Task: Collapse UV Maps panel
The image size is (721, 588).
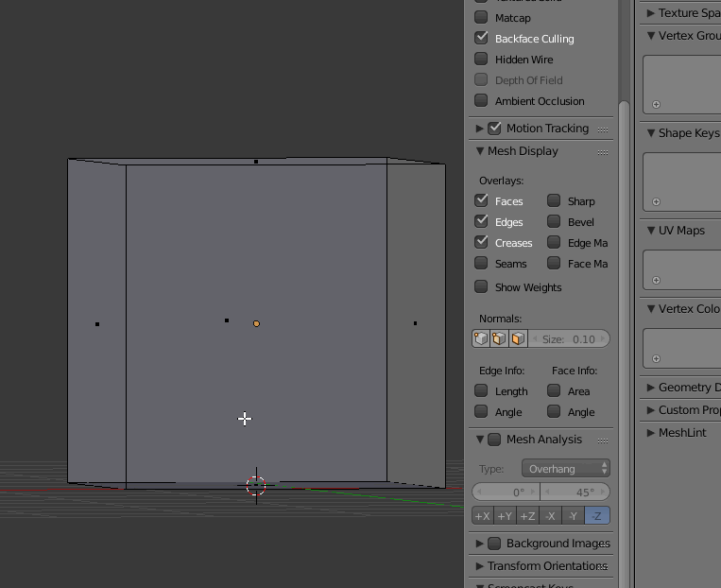Action: tap(651, 230)
